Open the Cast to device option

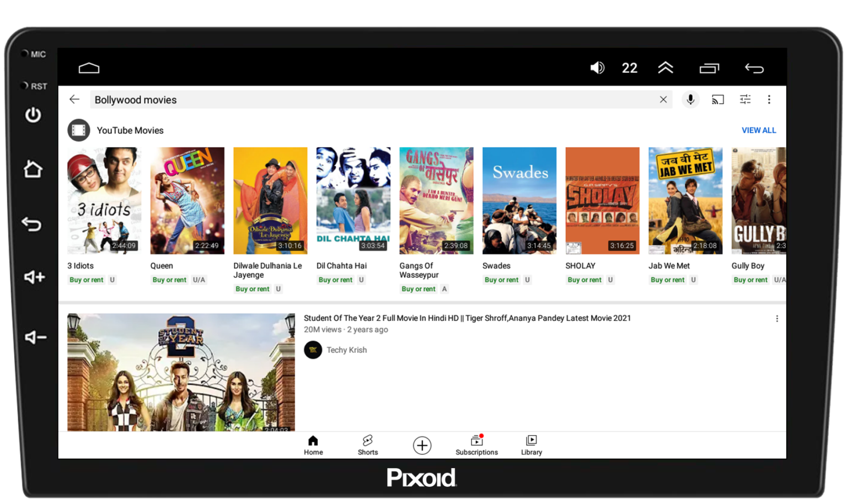717,100
